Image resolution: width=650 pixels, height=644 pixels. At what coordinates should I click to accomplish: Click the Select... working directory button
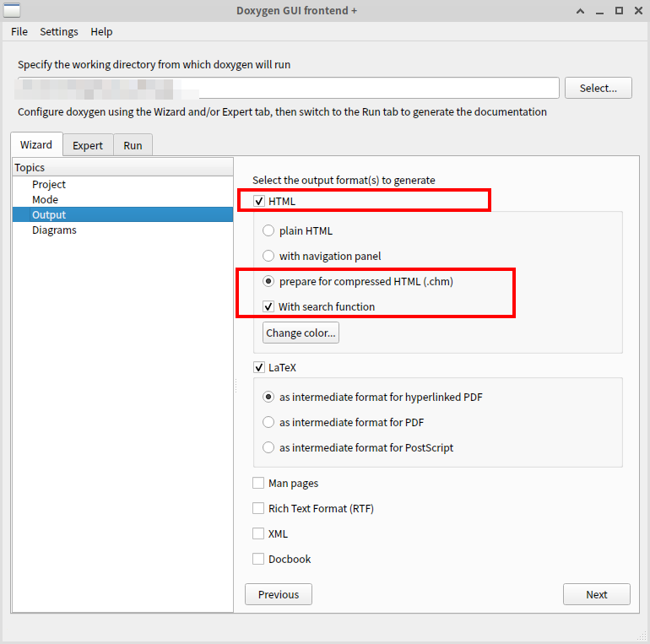[x=599, y=88]
